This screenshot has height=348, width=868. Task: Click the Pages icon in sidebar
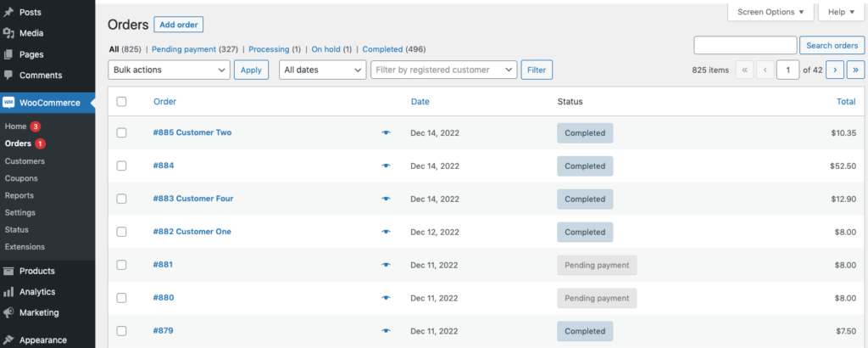tap(8, 54)
